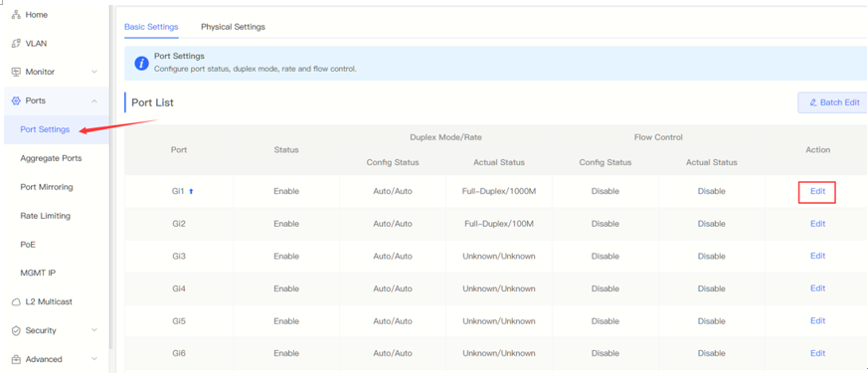Edit the Gi1 port row
Image resolution: width=868 pixels, height=380 pixels.
817,192
